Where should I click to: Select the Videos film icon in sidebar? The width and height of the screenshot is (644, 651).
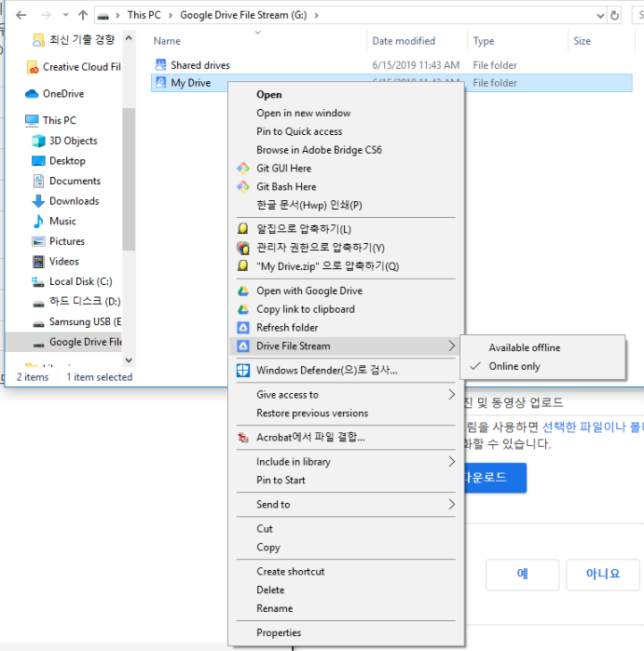pos(38,261)
